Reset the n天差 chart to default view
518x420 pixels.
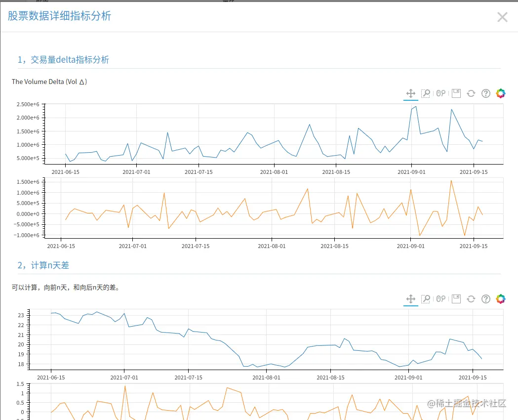point(471,299)
